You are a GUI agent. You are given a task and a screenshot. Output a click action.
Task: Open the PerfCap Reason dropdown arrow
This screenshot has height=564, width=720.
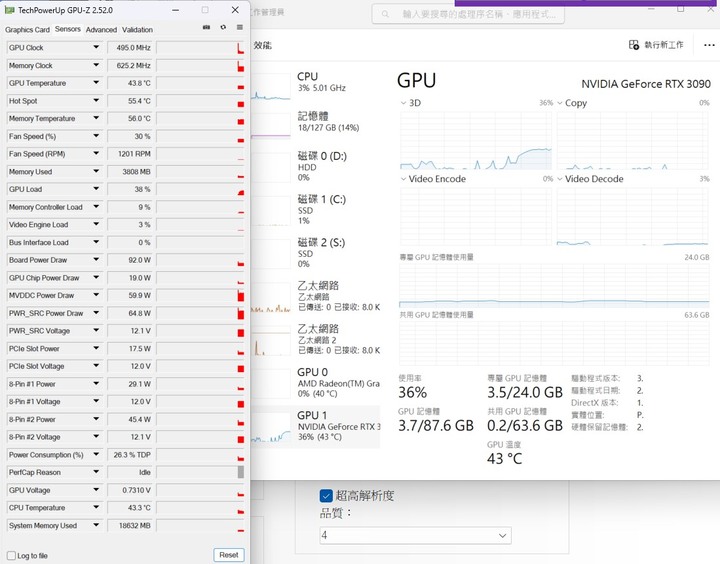[x=96, y=472]
